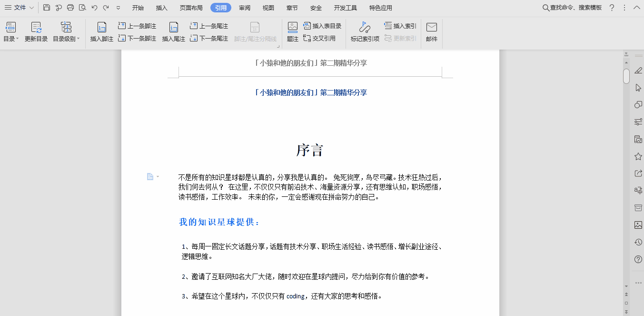Image resolution: width=644 pixels, height=316 pixels.
Task: Click the 序言 heading in document
Action: [x=310, y=150]
